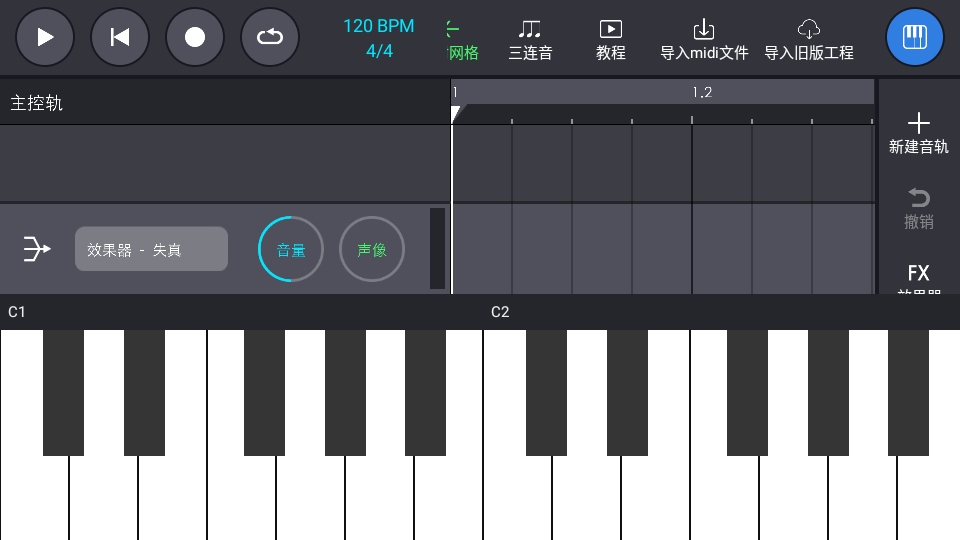Toggle loop playback mode
The width and height of the screenshot is (960, 540).
point(270,37)
